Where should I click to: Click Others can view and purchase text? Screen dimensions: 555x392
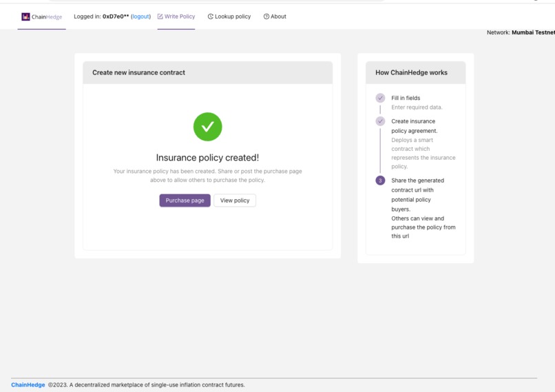(x=423, y=227)
